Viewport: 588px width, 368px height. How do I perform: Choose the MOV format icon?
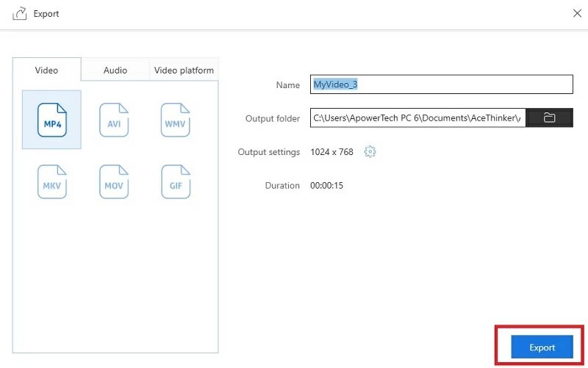point(114,181)
